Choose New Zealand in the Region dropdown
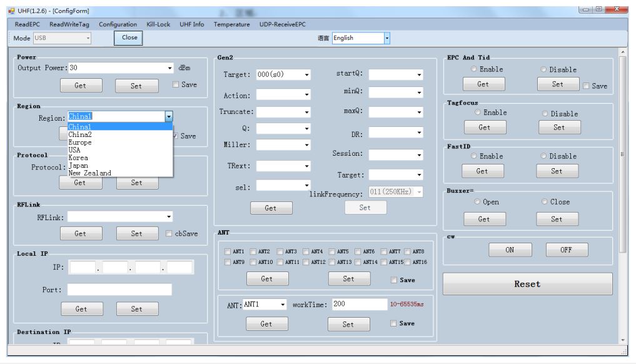This screenshot has width=636, height=364. [89, 173]
